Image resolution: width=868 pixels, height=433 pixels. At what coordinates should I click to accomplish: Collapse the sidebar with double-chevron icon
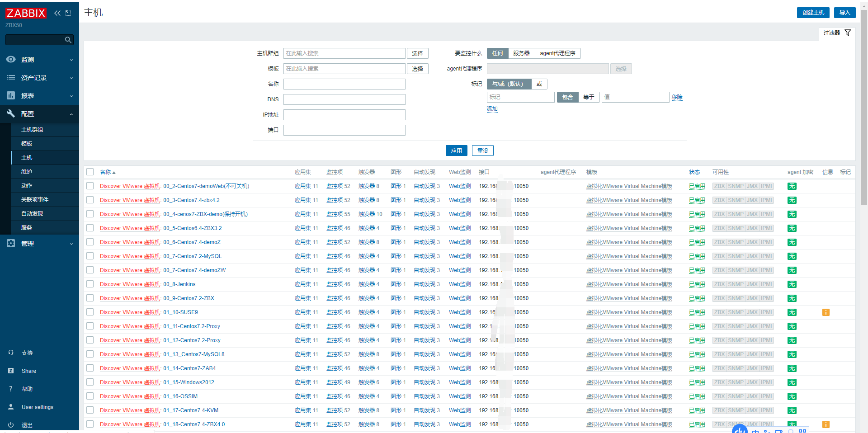57,13
